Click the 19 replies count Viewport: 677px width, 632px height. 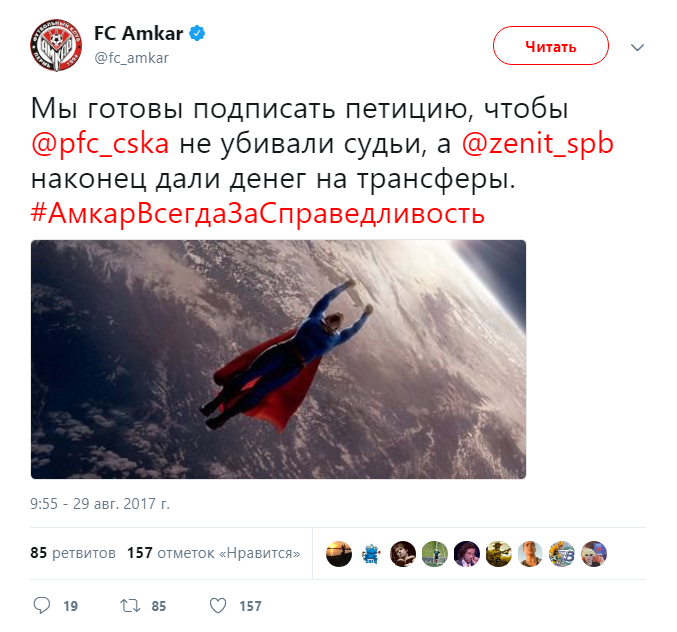click(71, 606)
